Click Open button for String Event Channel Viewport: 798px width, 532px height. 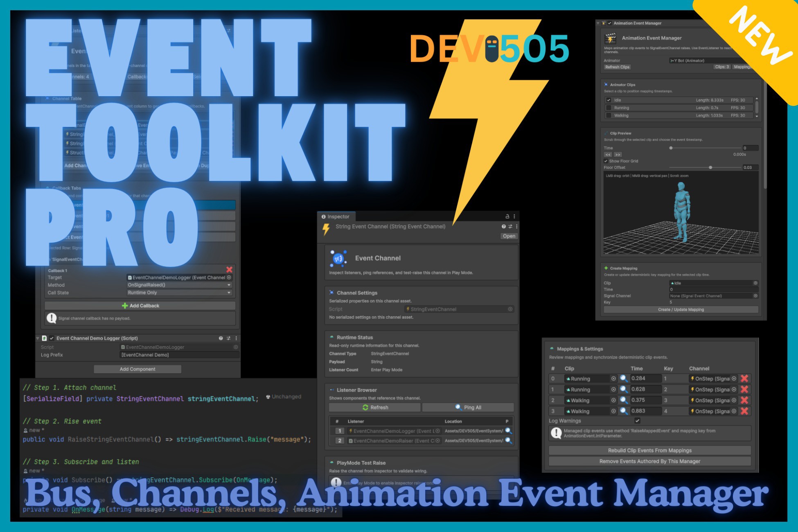click(509, 236)
